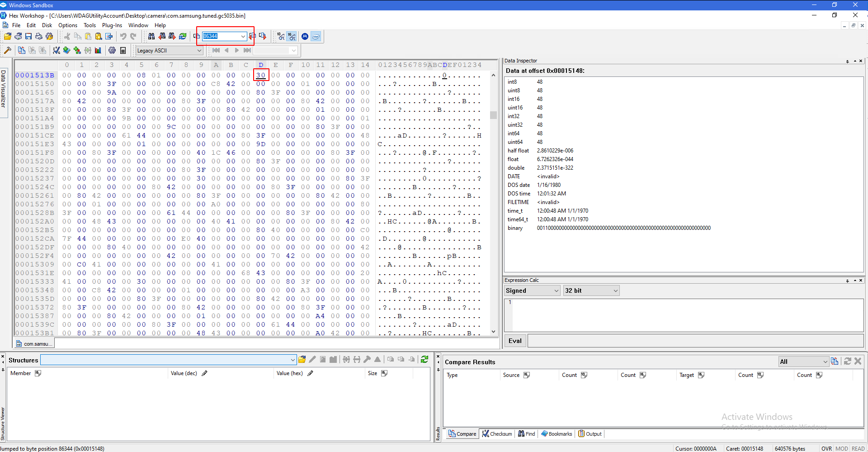Click the Paste clipboard icon
This screenshot has width=868, height=452.
(x=88, y=36)
